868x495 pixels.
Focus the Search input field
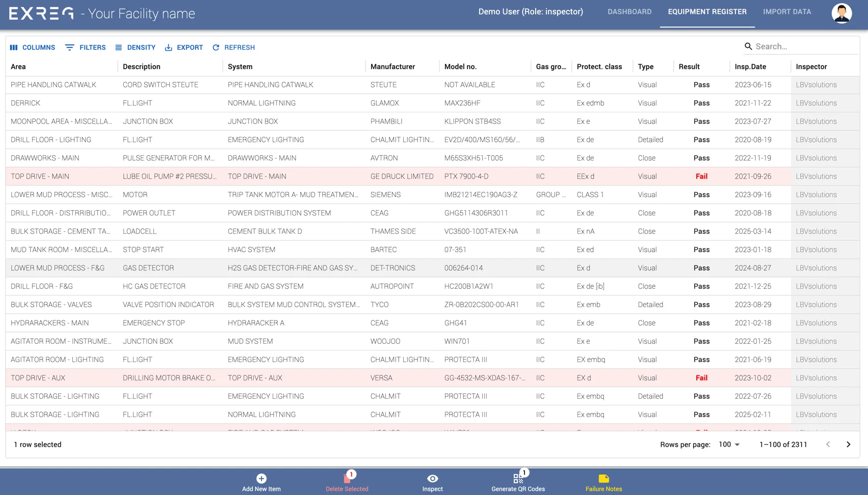(805, 46)
